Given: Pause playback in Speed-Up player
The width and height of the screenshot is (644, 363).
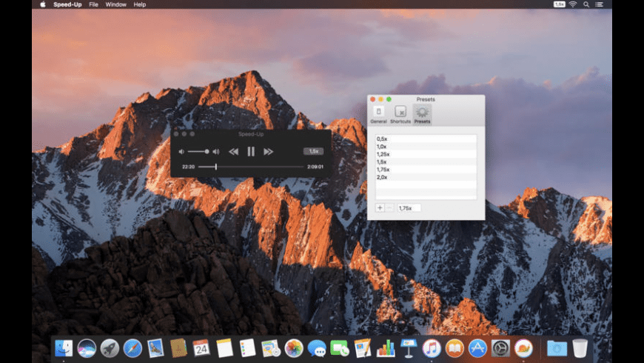Looking at the screenshot, I should pos(251,152).
